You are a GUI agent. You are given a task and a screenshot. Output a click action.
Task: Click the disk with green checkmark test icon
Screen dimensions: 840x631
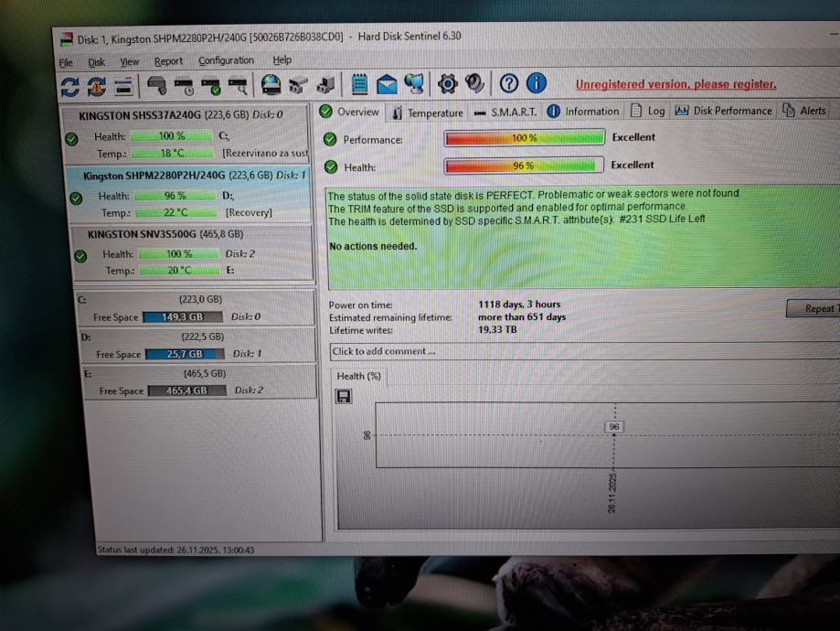point(211,87)
